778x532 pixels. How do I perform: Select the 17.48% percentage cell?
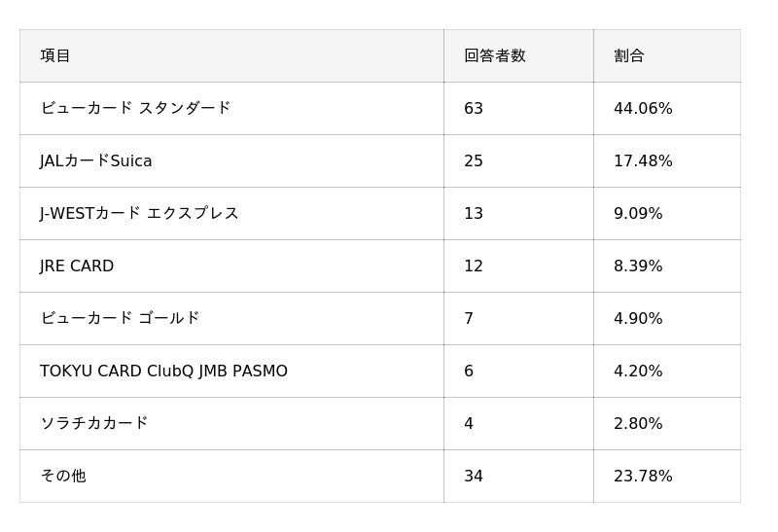(x=643, y=160)
